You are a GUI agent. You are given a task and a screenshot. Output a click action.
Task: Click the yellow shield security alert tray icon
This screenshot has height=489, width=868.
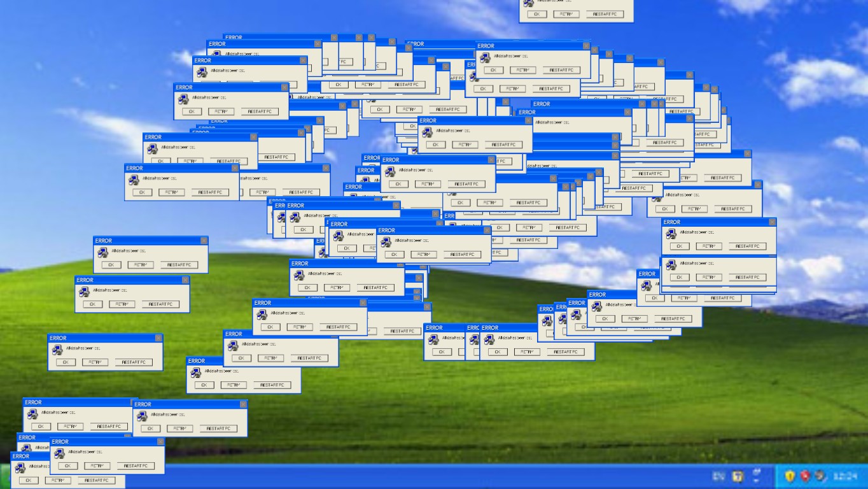point(790,476)
